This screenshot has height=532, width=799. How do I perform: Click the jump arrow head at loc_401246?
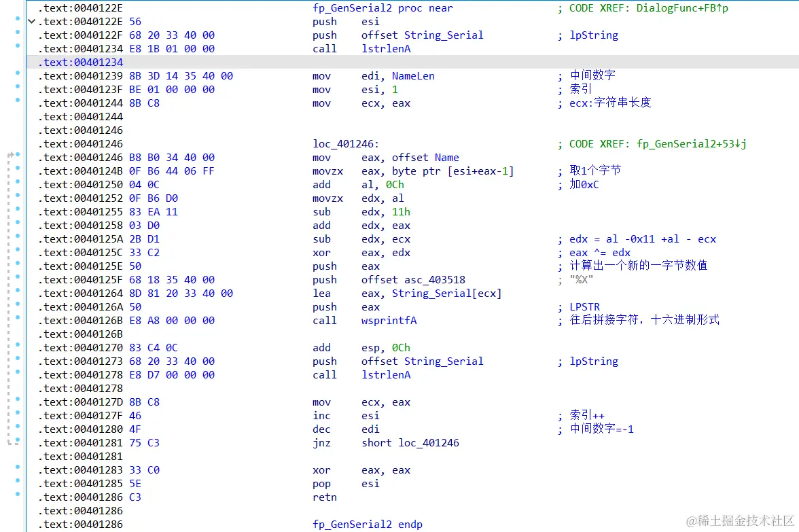pyautogui.click(x=10, y=154)
